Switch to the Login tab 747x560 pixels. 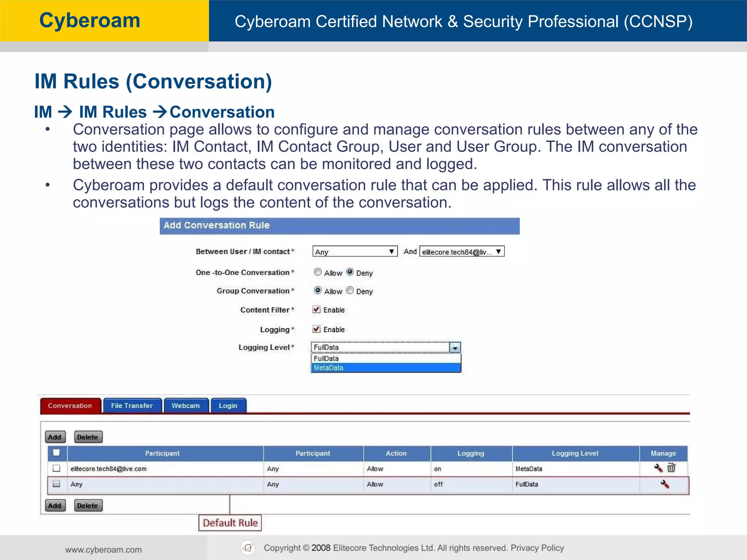point(228,406)
